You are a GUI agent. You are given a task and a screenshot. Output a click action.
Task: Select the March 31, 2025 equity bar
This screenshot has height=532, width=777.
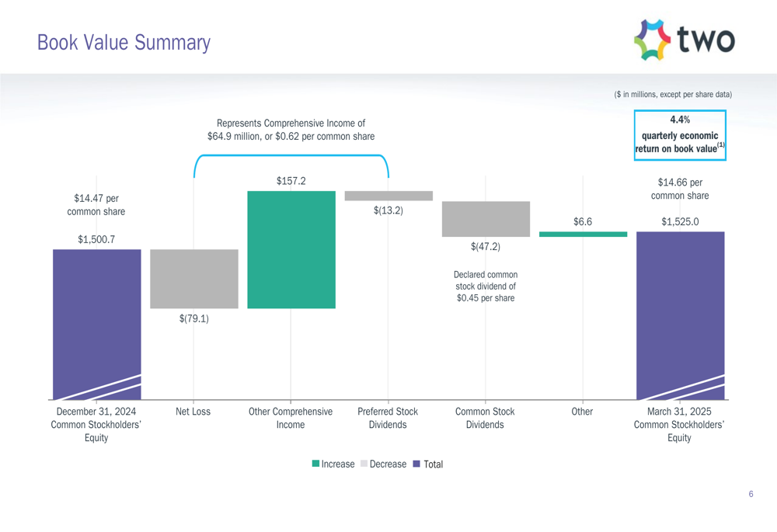pos(681,315)
